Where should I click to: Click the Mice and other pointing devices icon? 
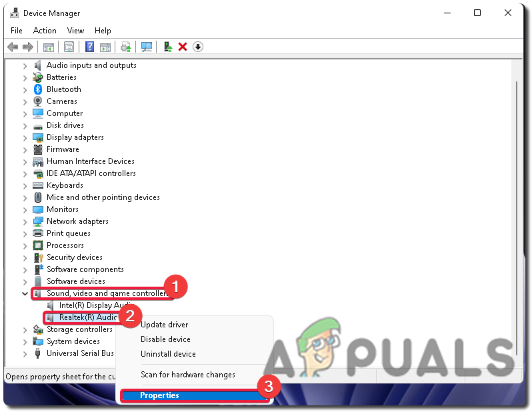(37, 197)
